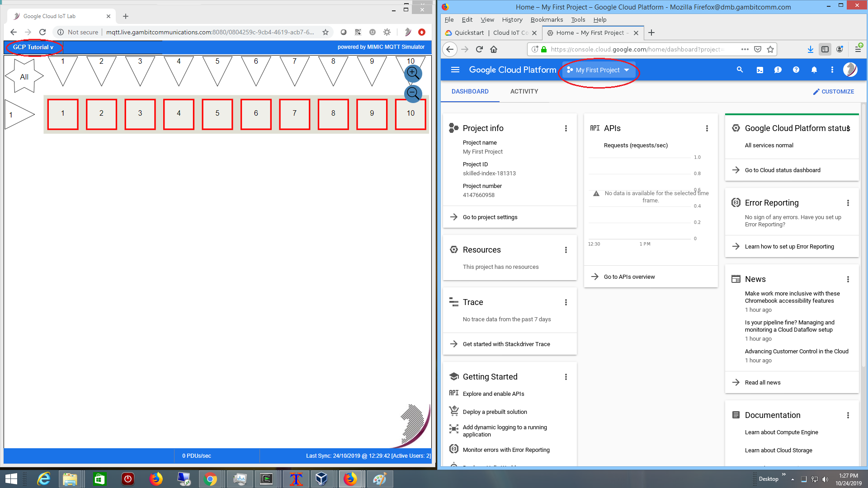Image resolution: width=868 pixels, height=488 pixels.
Task: Open red device box number 3
Action: click(x=140, y=113)
